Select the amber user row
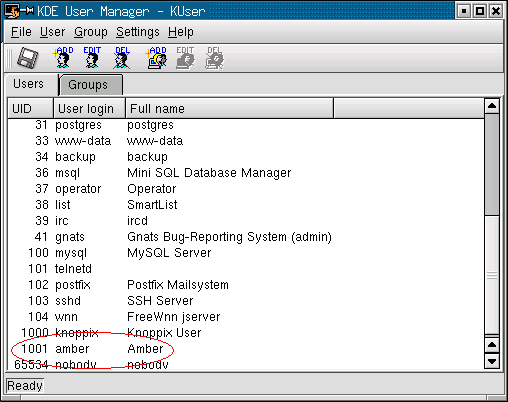 tap(246, 349)
